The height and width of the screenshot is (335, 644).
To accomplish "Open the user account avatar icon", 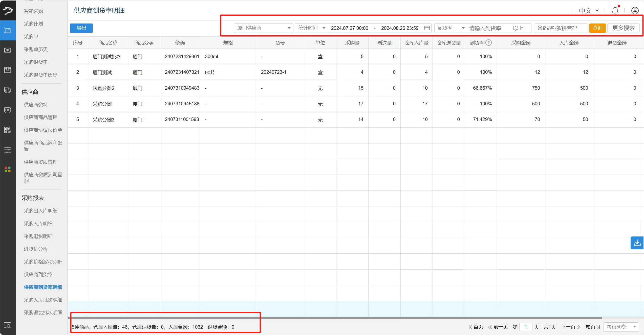I will coord(635,11).
